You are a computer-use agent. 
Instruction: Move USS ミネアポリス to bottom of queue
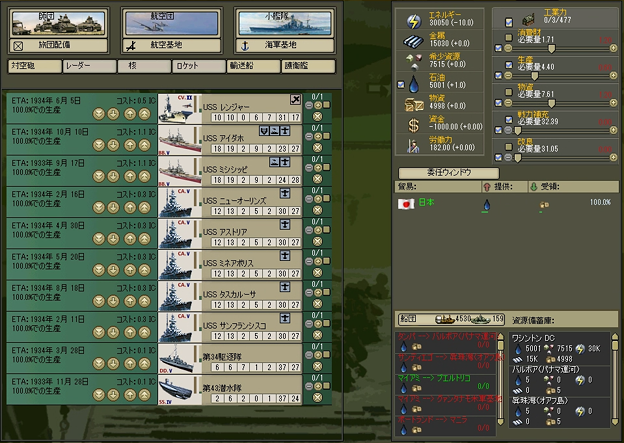tap(99, 270)
